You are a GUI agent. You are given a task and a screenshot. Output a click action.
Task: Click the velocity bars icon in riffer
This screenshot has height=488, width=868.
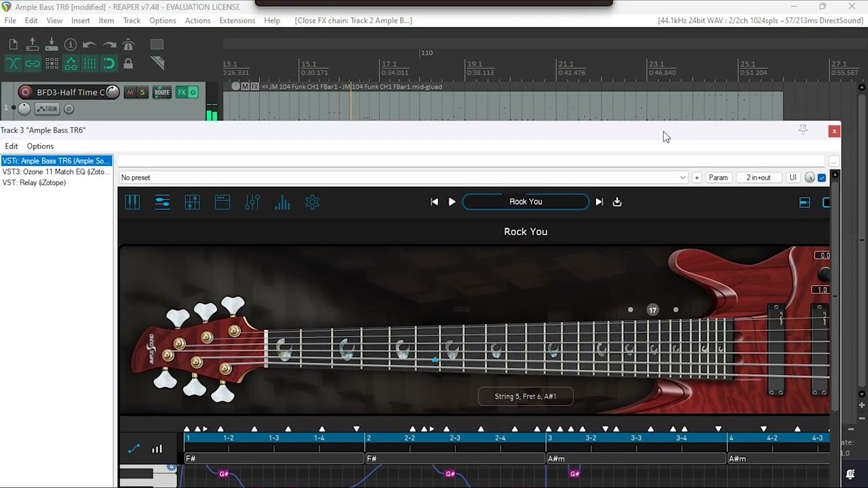tap(157, 449)
